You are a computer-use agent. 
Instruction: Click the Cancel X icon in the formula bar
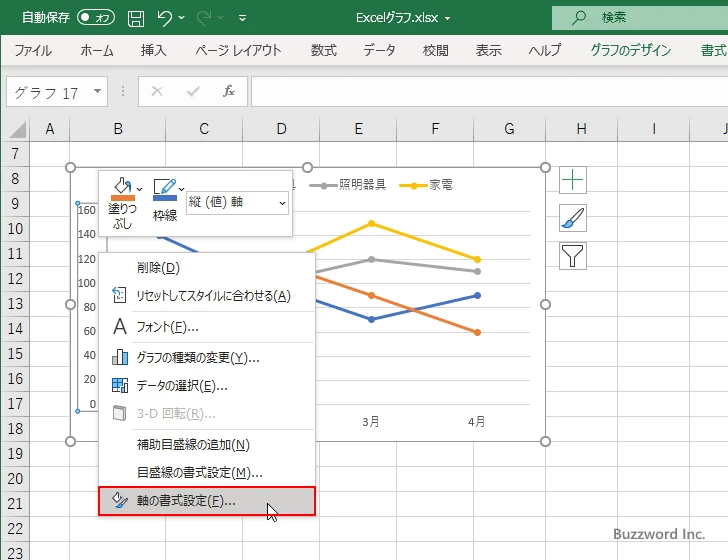157,91
